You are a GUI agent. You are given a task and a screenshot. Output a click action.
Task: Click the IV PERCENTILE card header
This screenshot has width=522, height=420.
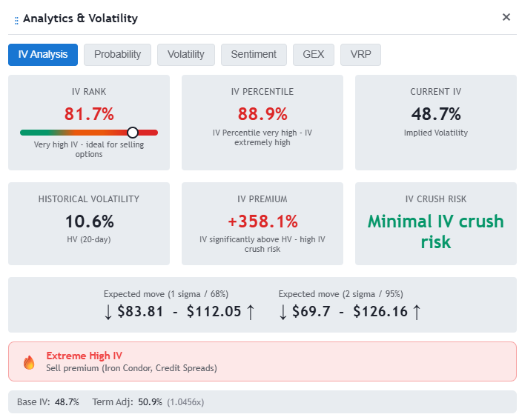click(x=262, y=91)
